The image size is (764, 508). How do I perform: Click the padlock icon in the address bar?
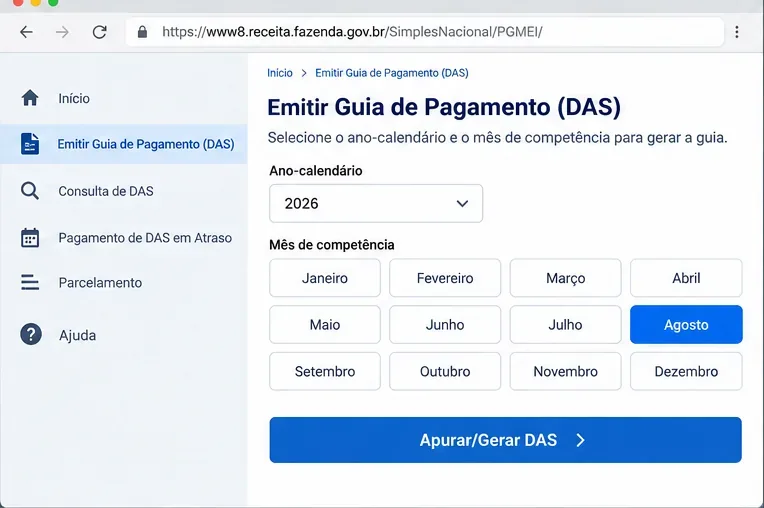(142, 32)
